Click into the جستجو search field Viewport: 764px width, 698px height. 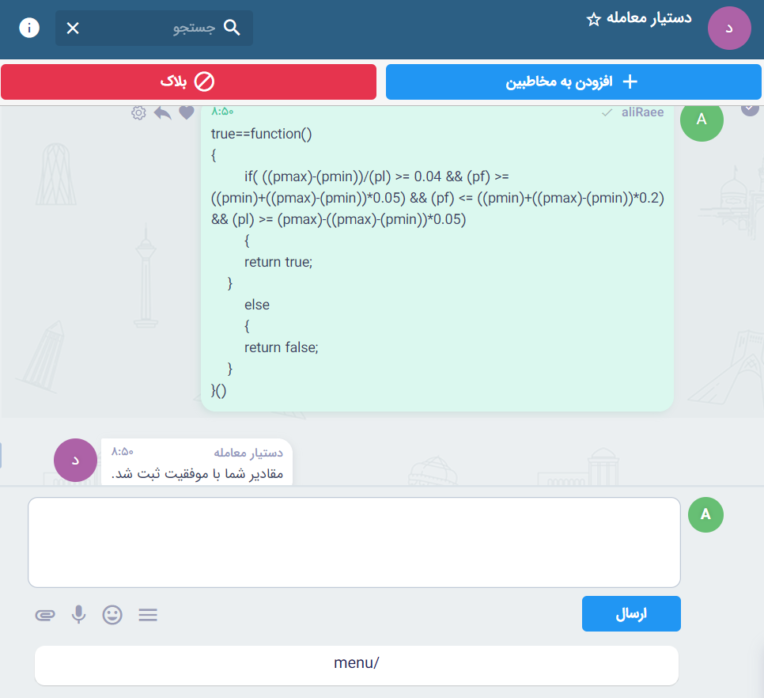(154, 28)
